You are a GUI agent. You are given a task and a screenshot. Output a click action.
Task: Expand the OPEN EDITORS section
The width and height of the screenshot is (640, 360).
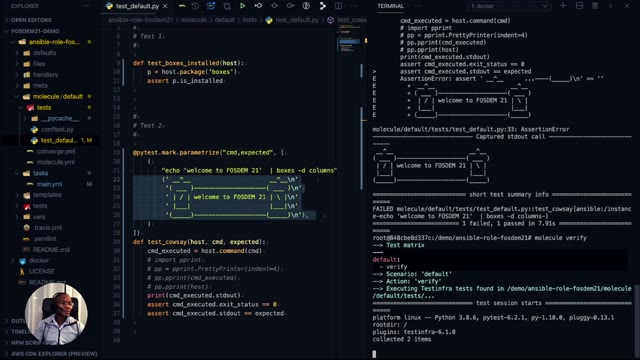(x=31, y=20)
